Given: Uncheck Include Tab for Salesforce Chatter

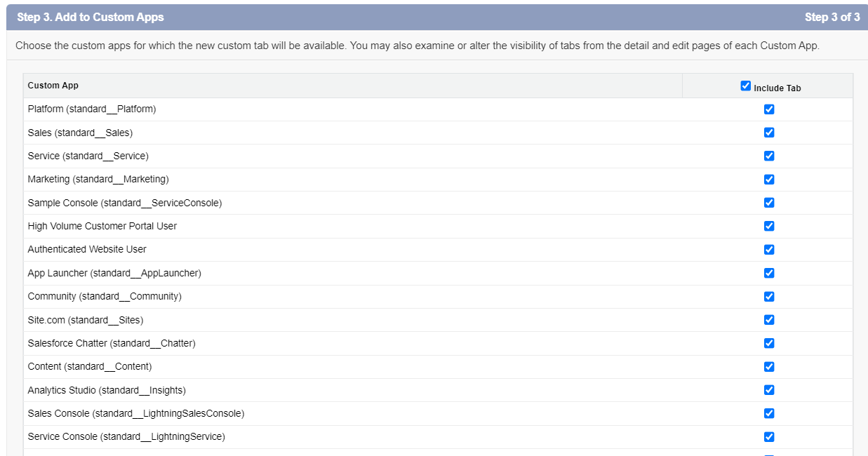Looking at the screenshot, I should pyautogui.click(x=769, y=343).
